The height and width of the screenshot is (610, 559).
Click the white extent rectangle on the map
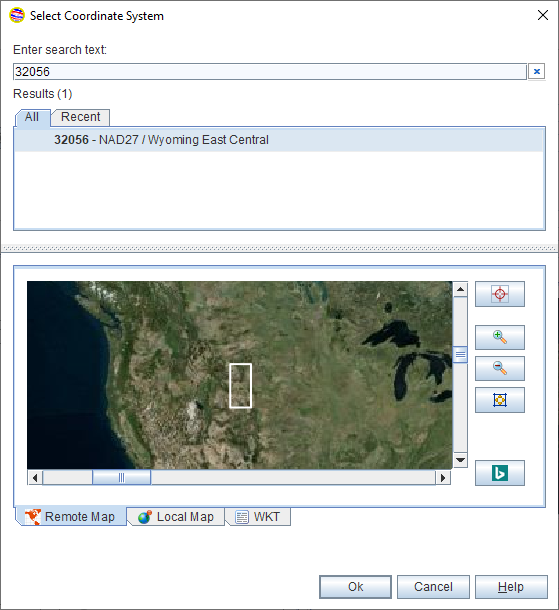point(240,386)
